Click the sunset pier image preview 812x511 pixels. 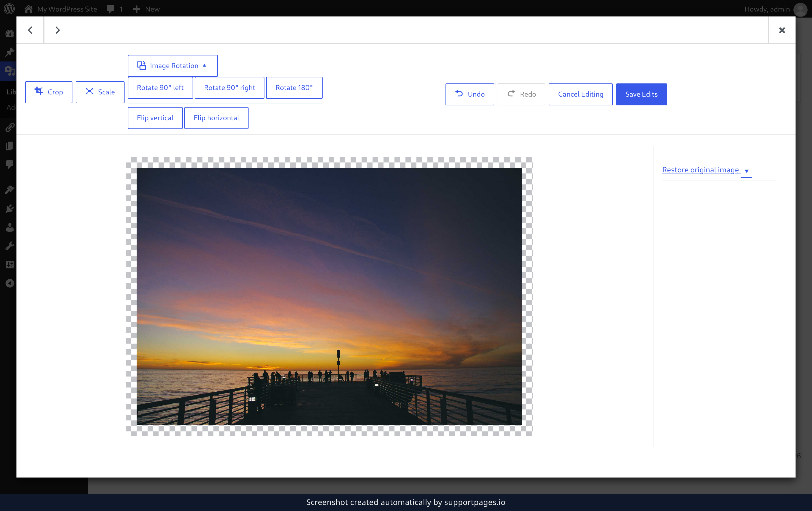point(329,296)
